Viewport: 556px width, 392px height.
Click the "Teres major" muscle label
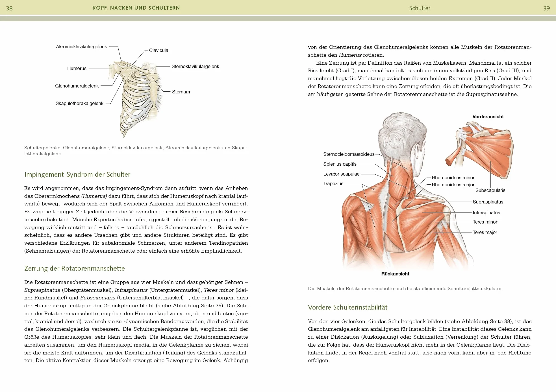click(485, 232)
